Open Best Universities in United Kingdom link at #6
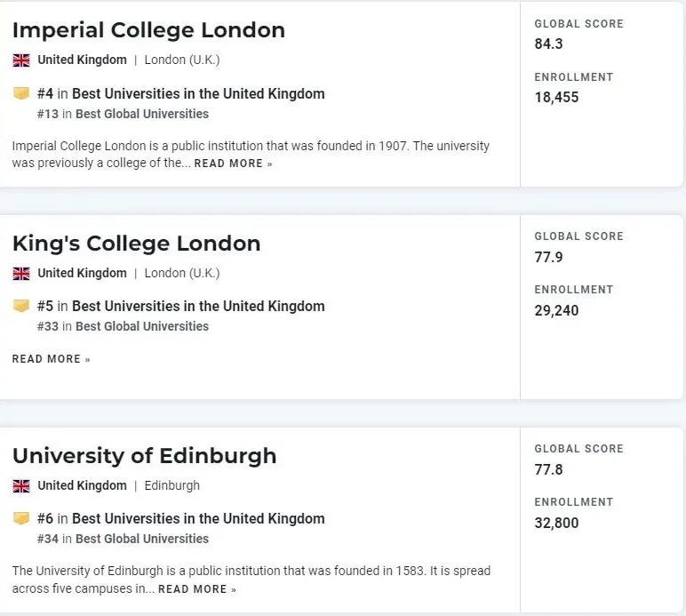This screenshot has height=616, width=686. coord(198,519)
